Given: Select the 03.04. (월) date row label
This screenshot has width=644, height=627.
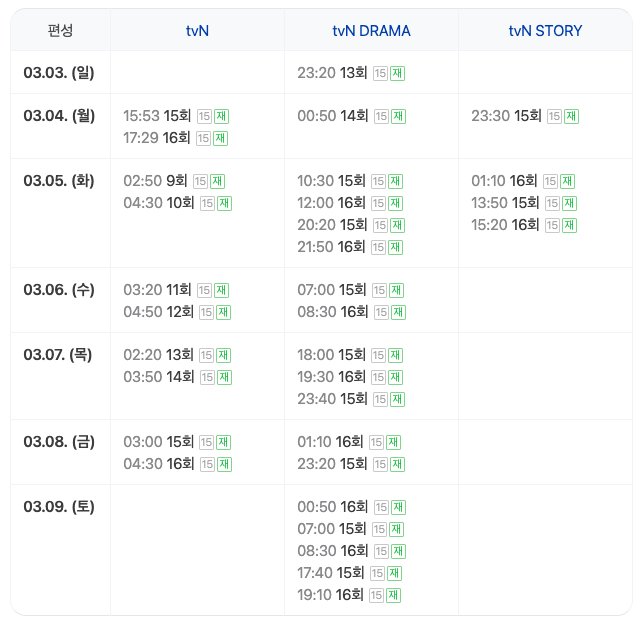Looking at the screenshot, I should (x=59, y=116).
